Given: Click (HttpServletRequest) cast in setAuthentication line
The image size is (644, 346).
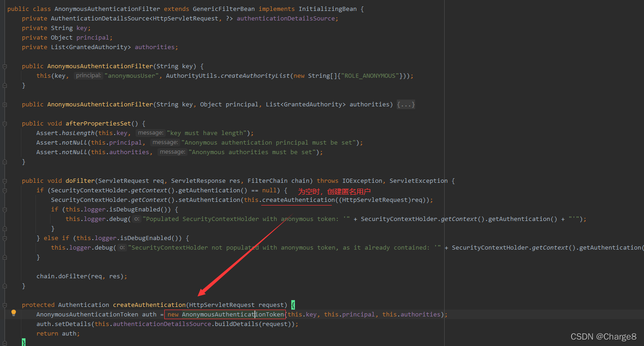Looking at the screenshot, I should point(375,200).
